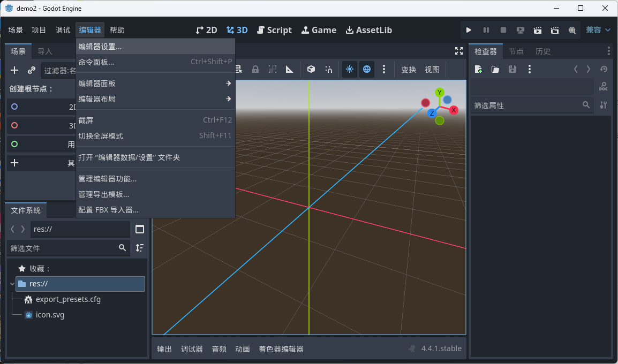
Task: Open sun and environment settings dots menu
Action: [384, 70]
